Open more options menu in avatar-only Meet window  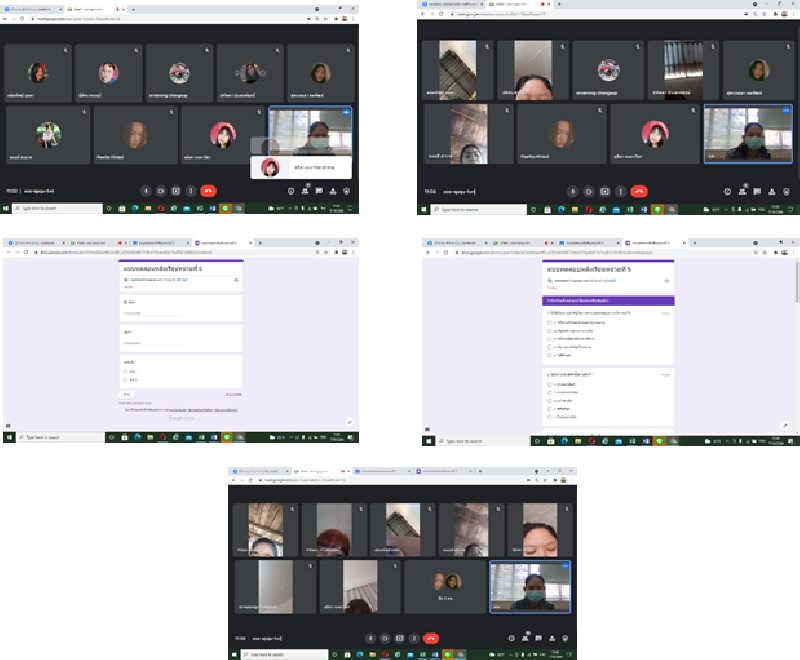click(190, 190)
